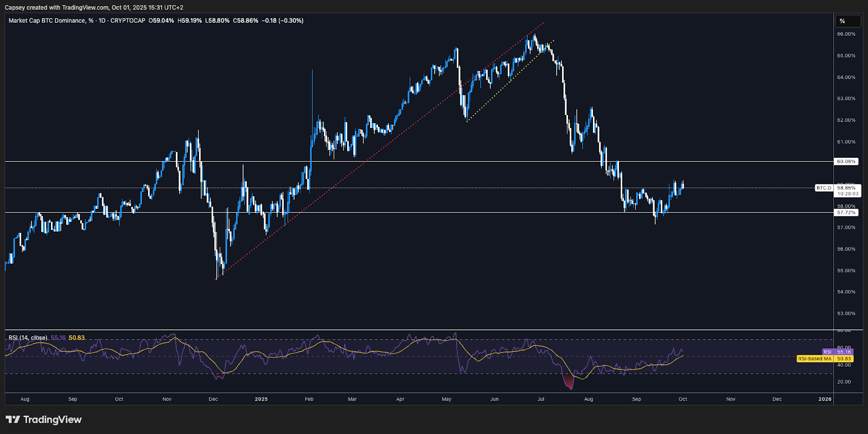Open the RSI (14, close) indicator legend

(x=28, y=337)
